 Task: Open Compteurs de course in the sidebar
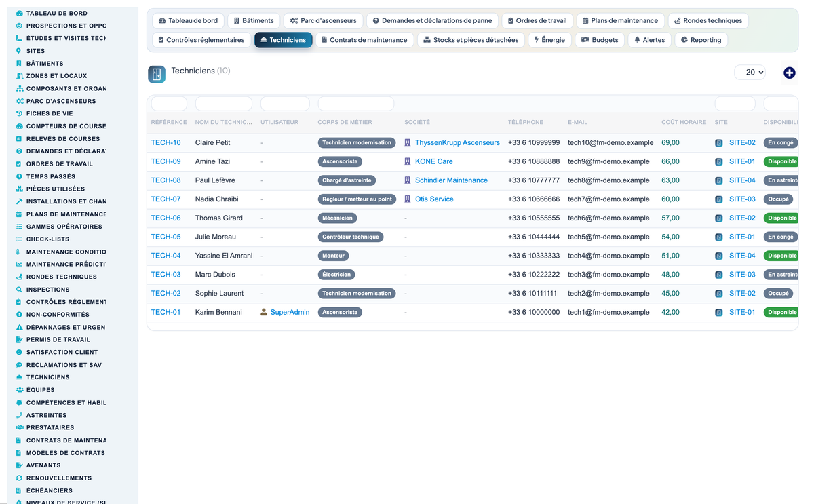click(x=66, y=126)
